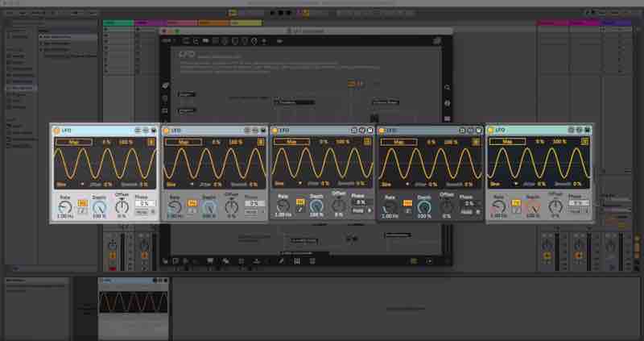Click retrigger R icon in fourth dark LFO panel
Screen dimensions: 644x341
click(x=477, y=212)
